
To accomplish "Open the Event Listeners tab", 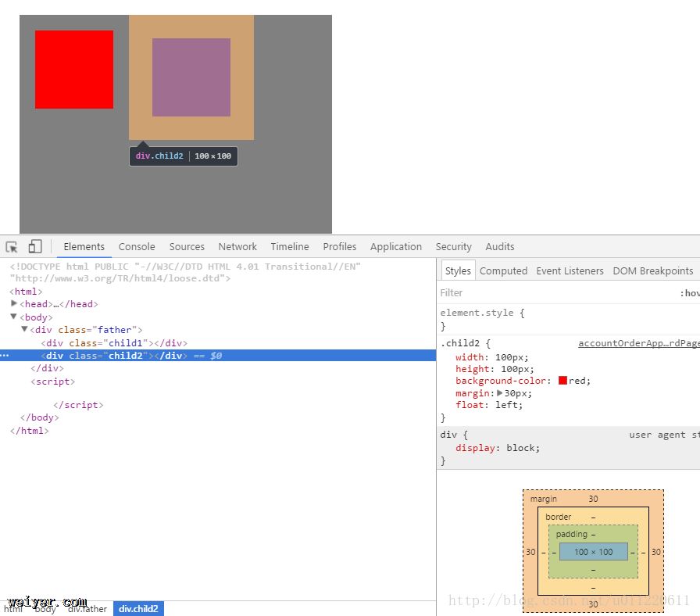I will (570, 271).
